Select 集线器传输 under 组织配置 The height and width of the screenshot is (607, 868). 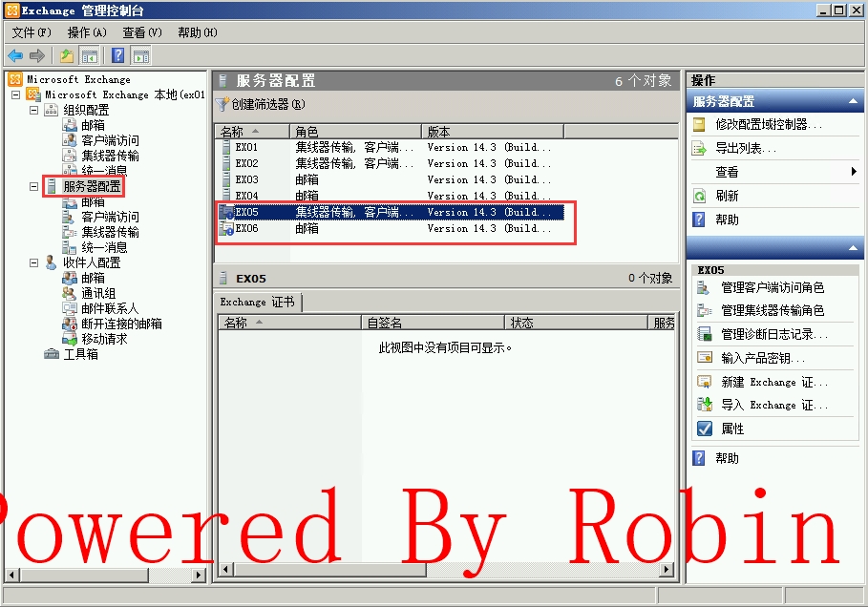click(x=110, y=156)
